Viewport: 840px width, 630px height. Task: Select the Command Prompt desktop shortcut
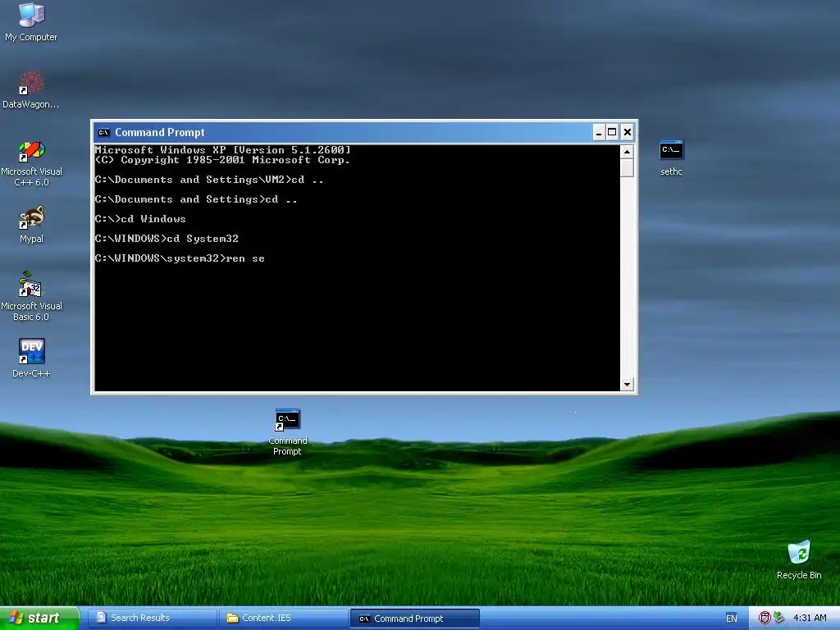point(288,432)
